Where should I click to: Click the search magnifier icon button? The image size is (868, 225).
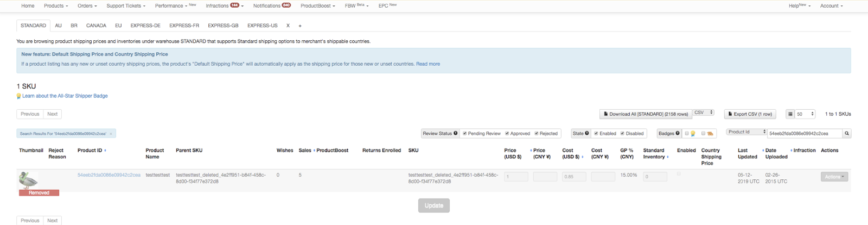click(847, 133)
